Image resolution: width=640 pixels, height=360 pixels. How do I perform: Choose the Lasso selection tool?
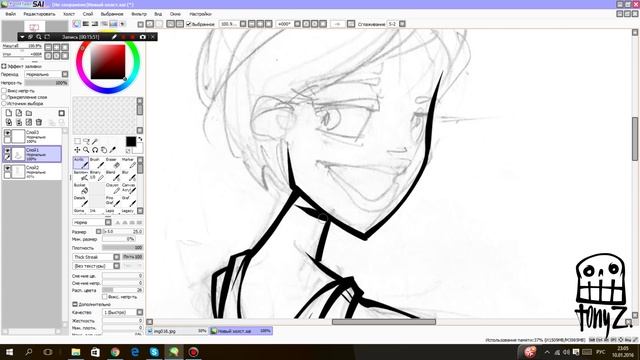click(x=86, y=141)
